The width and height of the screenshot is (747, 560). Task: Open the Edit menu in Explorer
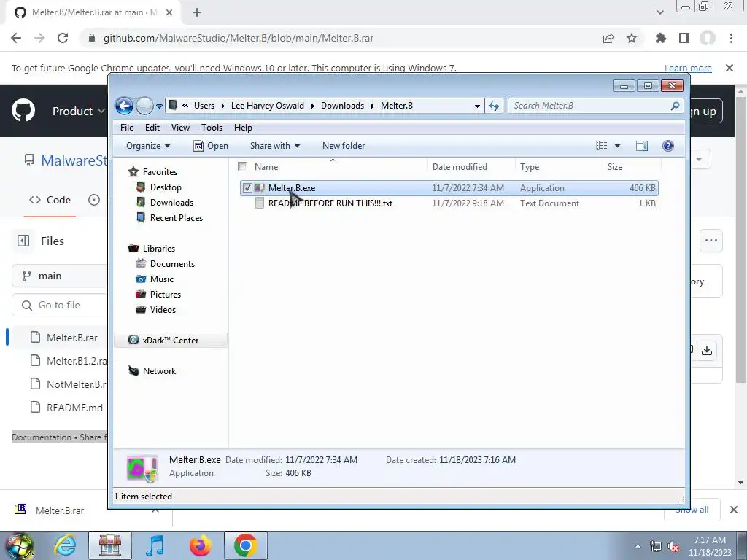152,128
